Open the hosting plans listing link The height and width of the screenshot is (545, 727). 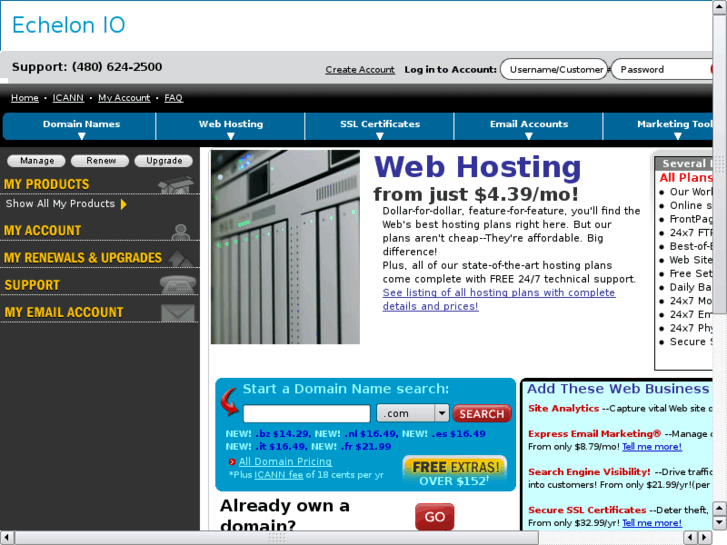pyautogui.click(x=499, y=299)
